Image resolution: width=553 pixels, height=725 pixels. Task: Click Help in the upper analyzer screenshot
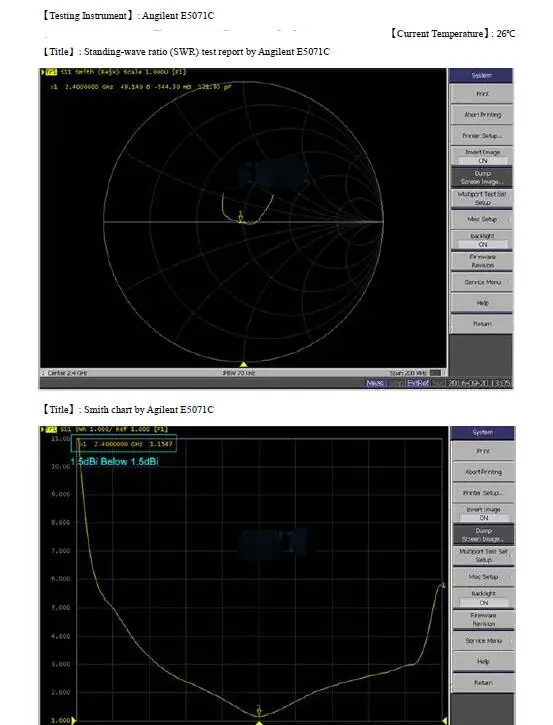pyautogui.click(x=481, y=303)
